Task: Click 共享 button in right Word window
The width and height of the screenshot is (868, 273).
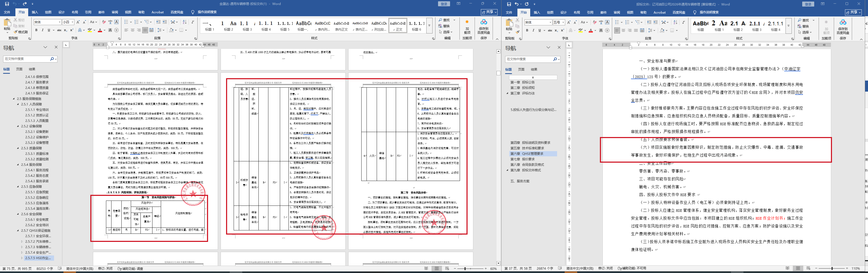Action: (853, 12)
